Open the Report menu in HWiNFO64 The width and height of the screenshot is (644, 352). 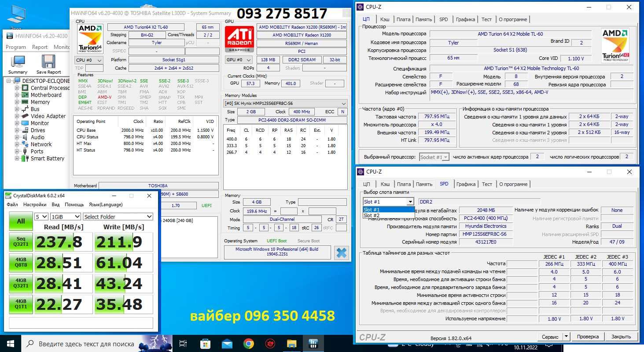tap(40, 47)
